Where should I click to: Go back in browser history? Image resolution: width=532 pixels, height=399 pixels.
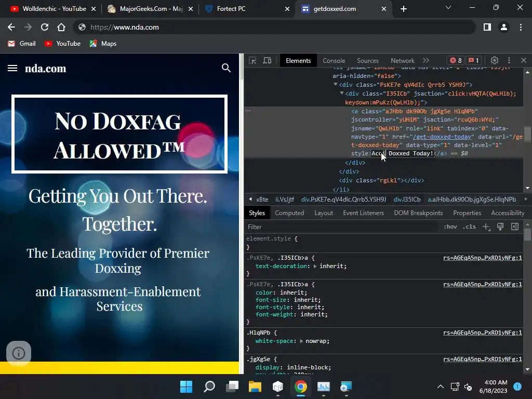[x=11, y=27]
